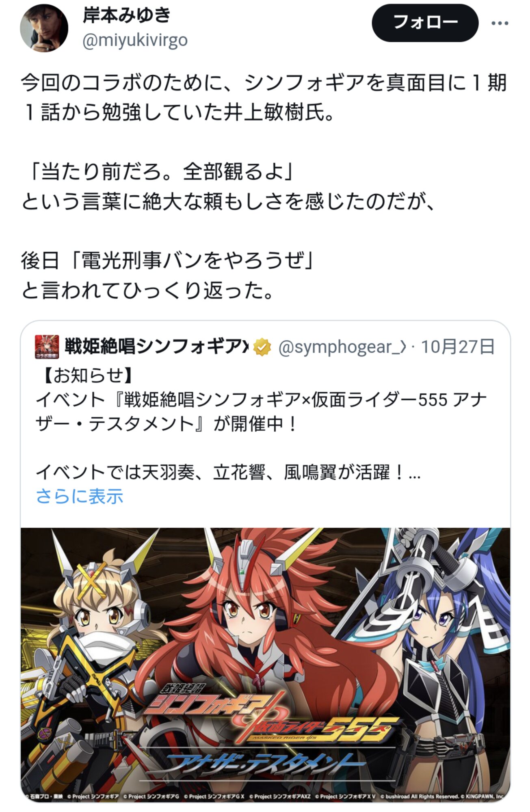Open 岸本みゆき's profile avatar
The image size is (530, 812).
point(44,28)
